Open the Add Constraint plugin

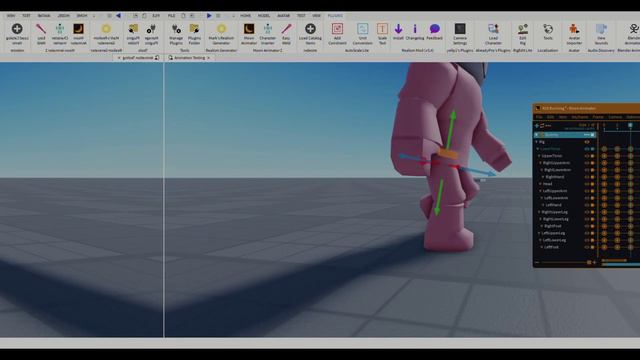tap(337, 33)
